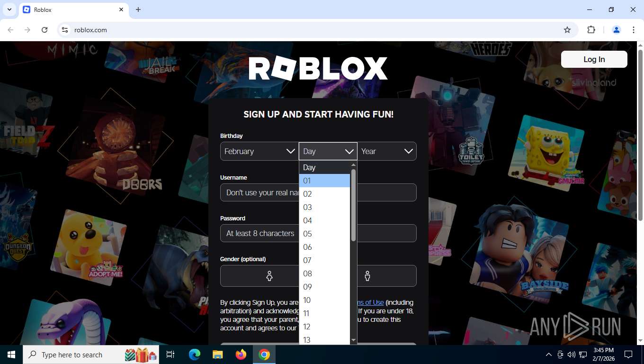Screen dimensions: 644x364
Task: Select day 02 in the list
Action: [x=324, y=194]
